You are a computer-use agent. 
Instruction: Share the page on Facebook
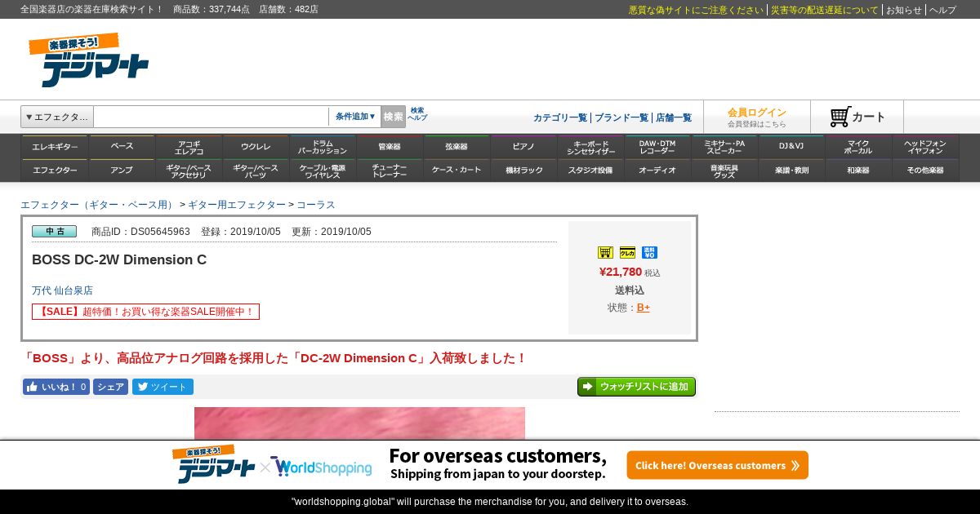coord(110,387)
